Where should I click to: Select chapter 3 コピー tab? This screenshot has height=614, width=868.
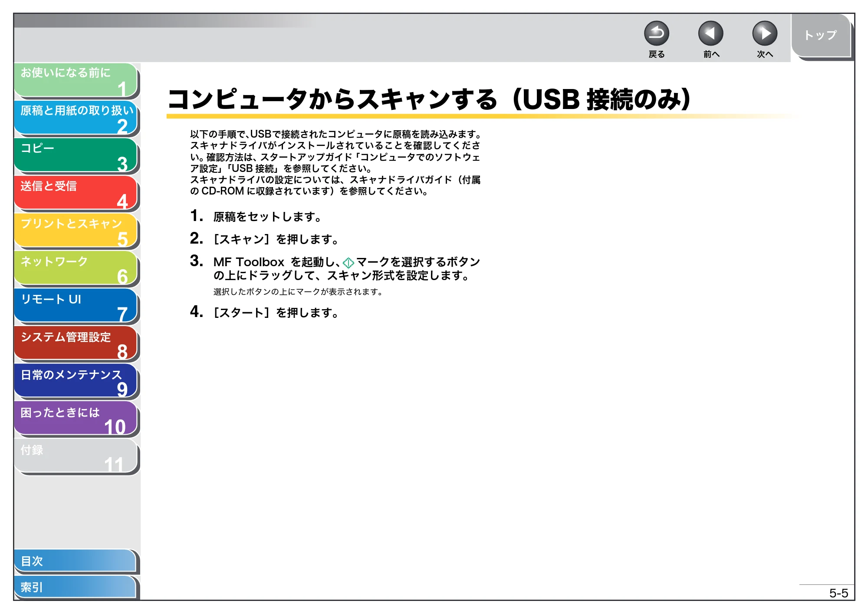[76, 155]
